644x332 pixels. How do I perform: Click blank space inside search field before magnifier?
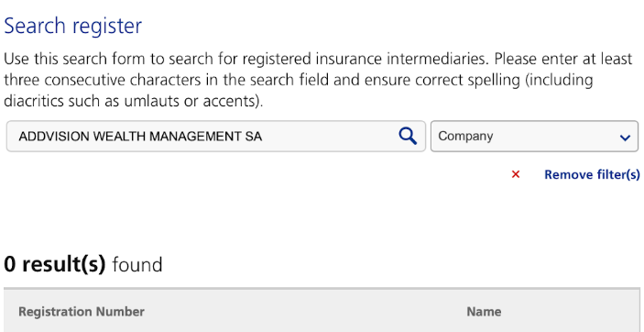329,136
